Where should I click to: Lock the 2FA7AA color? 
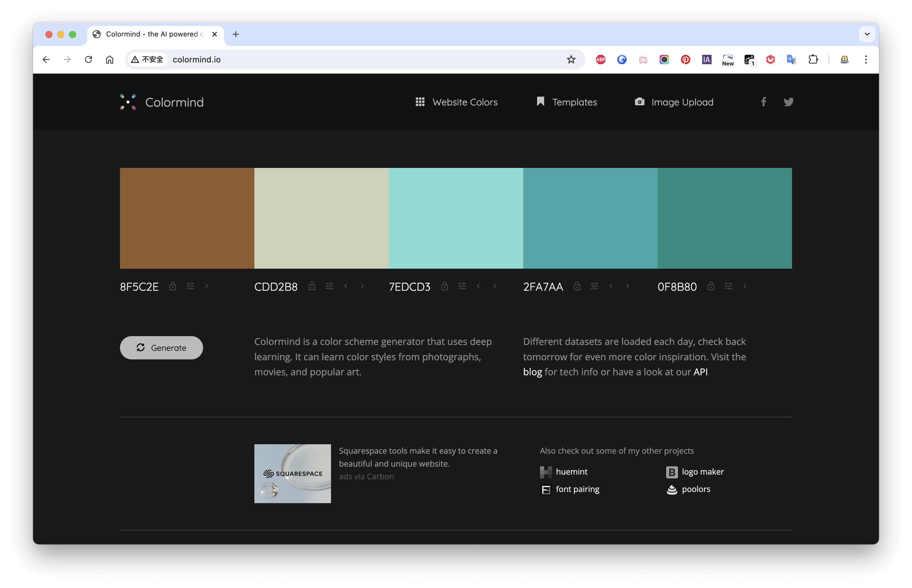click(x=577, y=286)
